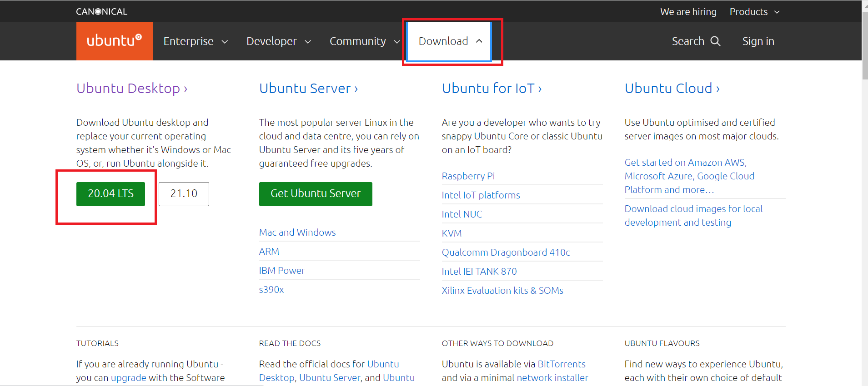Click the Ubuntu logo in navbar
The image size is (868, 386).
(x=114, y=41)
